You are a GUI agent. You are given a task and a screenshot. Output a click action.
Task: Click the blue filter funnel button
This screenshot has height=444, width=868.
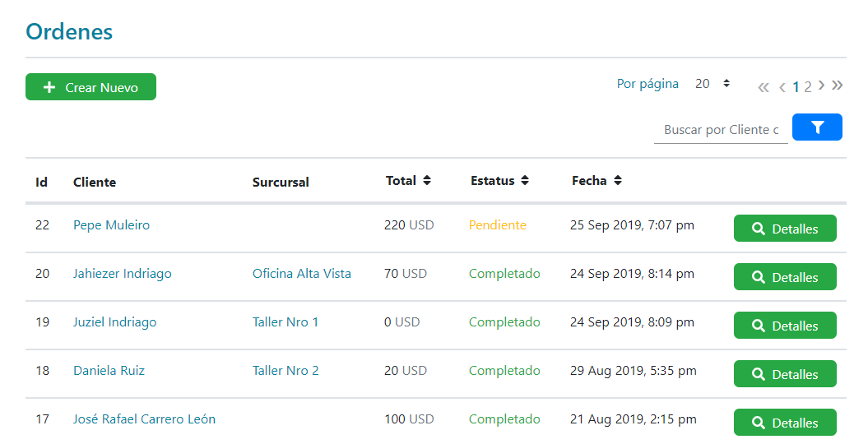point(817,127)
